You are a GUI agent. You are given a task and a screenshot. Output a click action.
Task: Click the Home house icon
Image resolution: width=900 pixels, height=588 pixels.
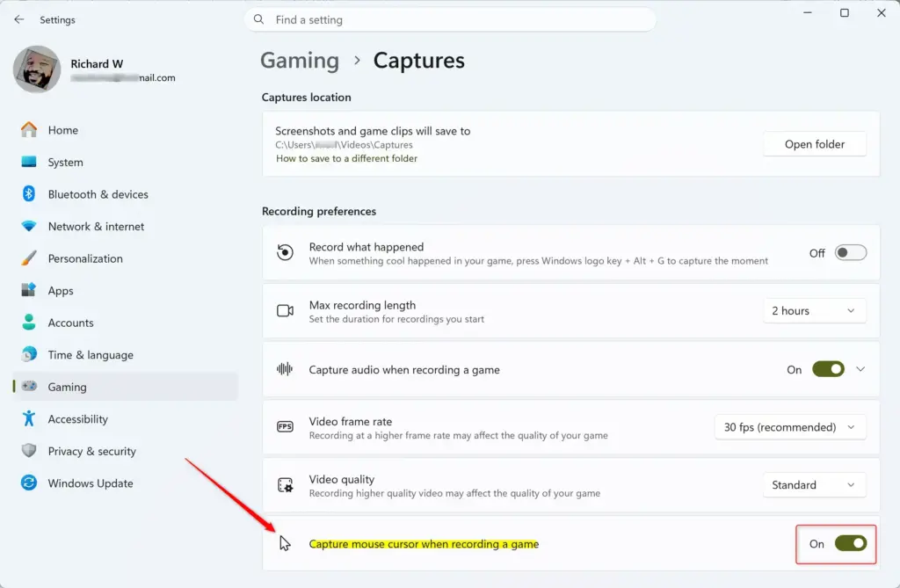click(x=29, y=130)
